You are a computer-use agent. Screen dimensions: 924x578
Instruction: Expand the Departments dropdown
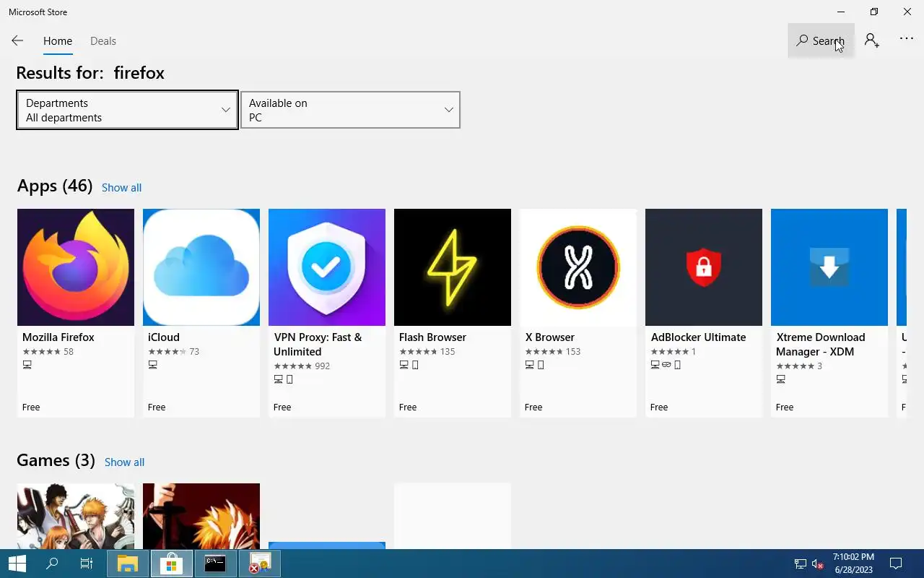tap(127, 110)
